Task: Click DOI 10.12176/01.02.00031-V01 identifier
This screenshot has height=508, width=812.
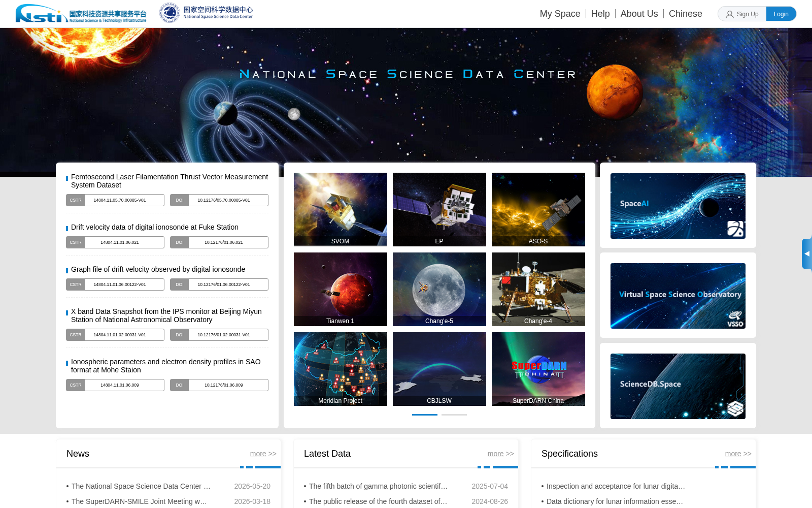Action: (219, 335)
